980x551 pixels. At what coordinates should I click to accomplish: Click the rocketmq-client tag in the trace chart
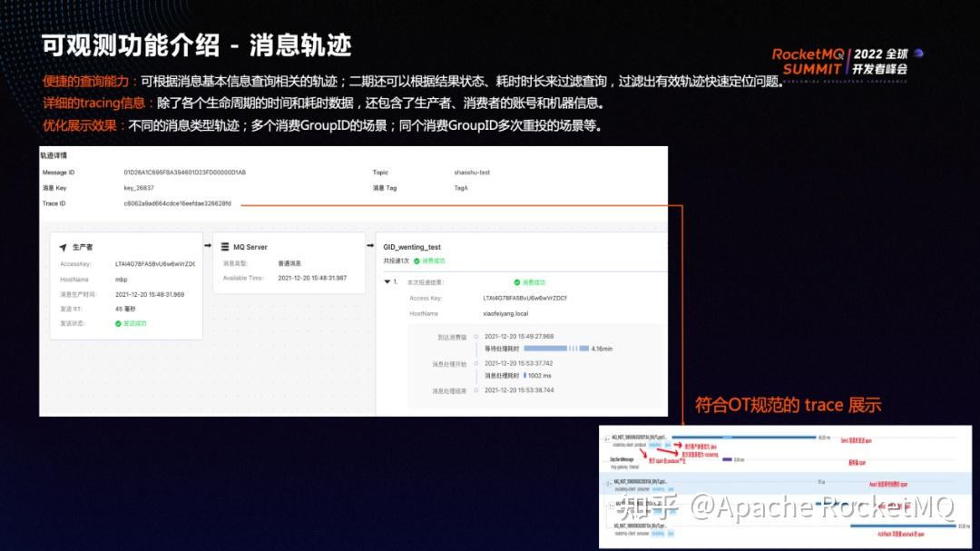pyautogui.click(x=654, y=445)
